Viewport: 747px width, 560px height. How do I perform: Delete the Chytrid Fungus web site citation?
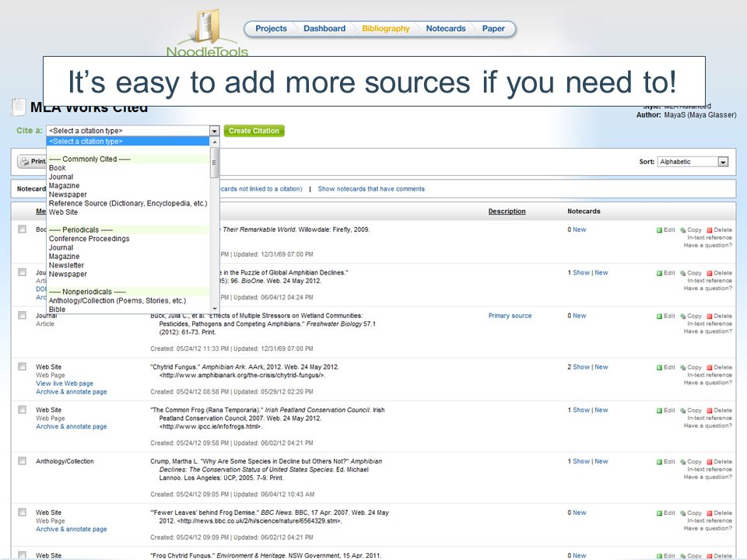pyautogui.click(x=719, y=368)
